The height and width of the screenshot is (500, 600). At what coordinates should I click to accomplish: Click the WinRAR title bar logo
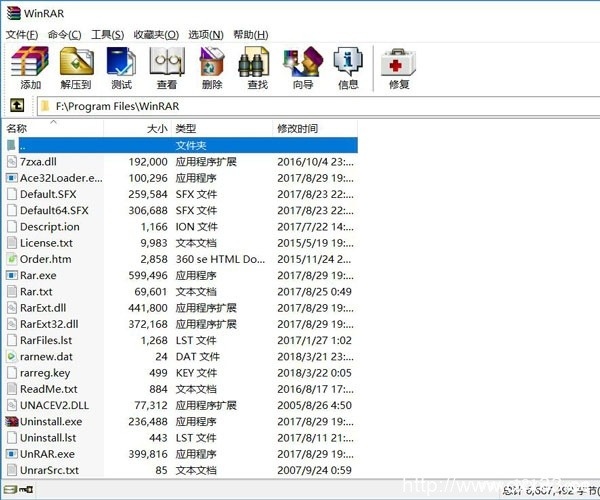point(13,13)
